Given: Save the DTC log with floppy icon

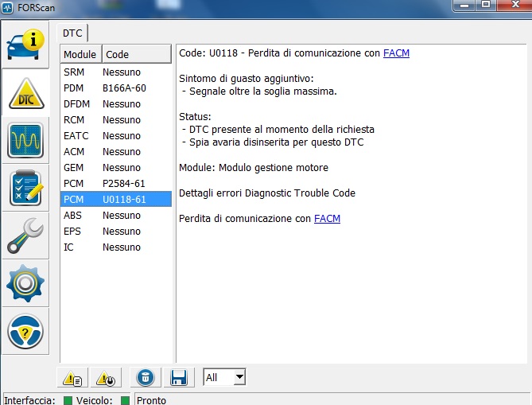Looking at the screenshot, I should click(x=178, y=377).
